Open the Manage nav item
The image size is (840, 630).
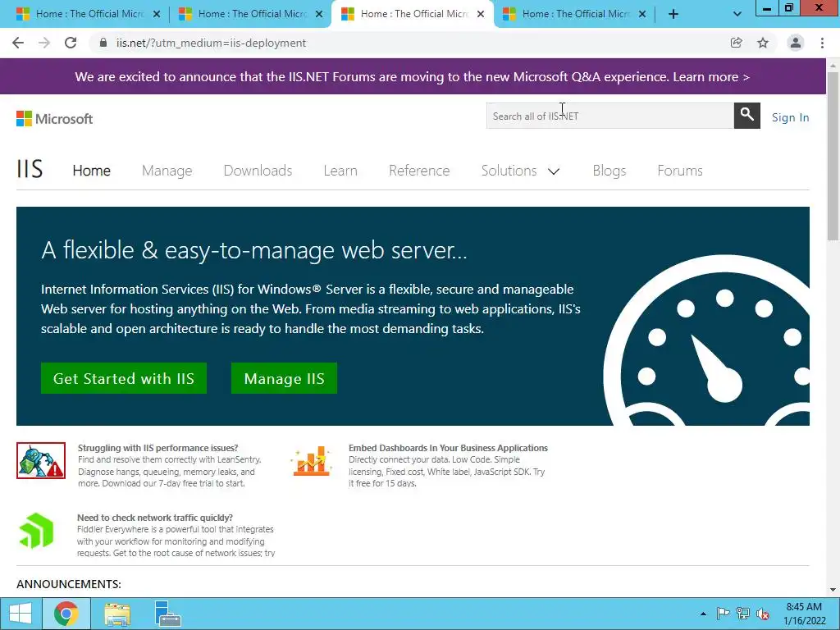tap(167, 171)
